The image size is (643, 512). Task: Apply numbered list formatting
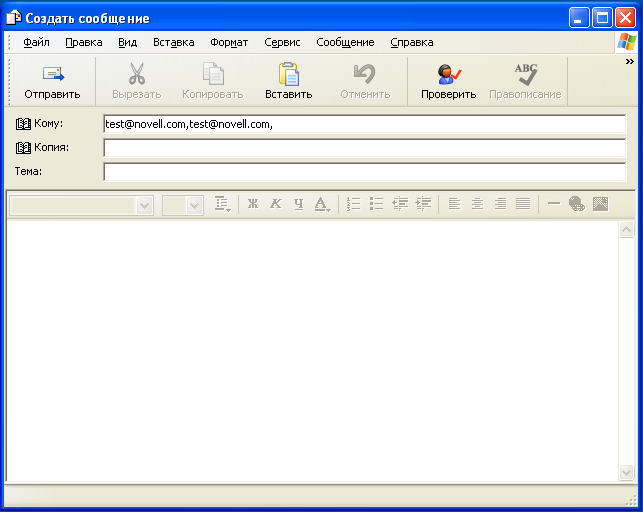coord(353,204)
